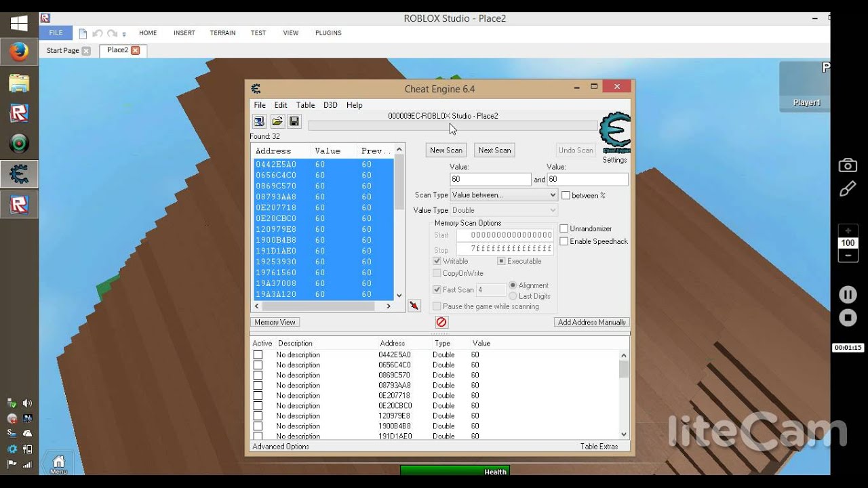Click the second Value input after 'and'

588,180
